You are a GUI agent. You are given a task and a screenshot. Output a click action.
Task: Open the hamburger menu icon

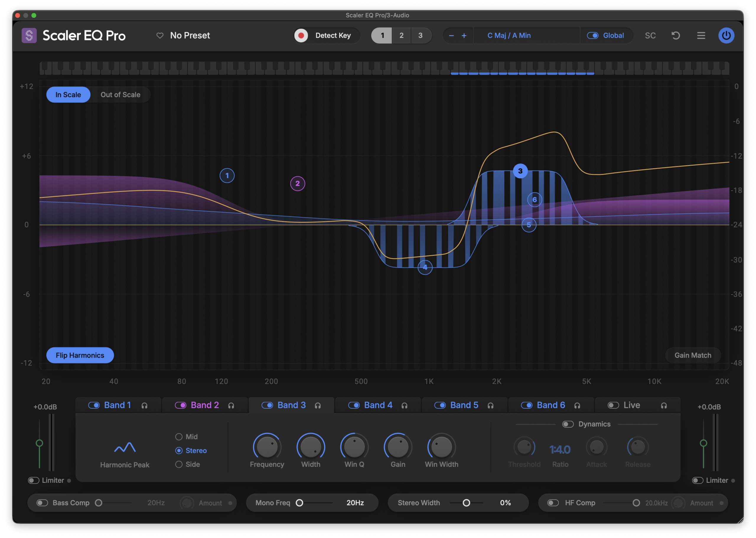click(x=701, y=35)
